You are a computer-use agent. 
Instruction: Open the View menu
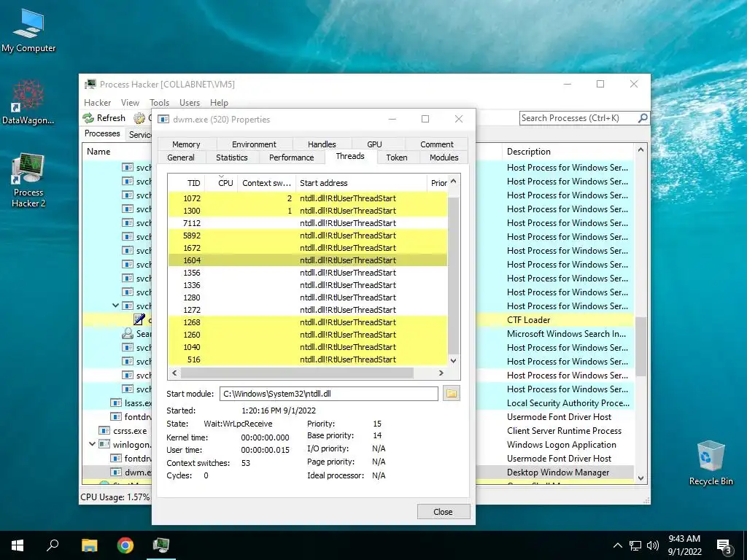[x=130, y=102]
